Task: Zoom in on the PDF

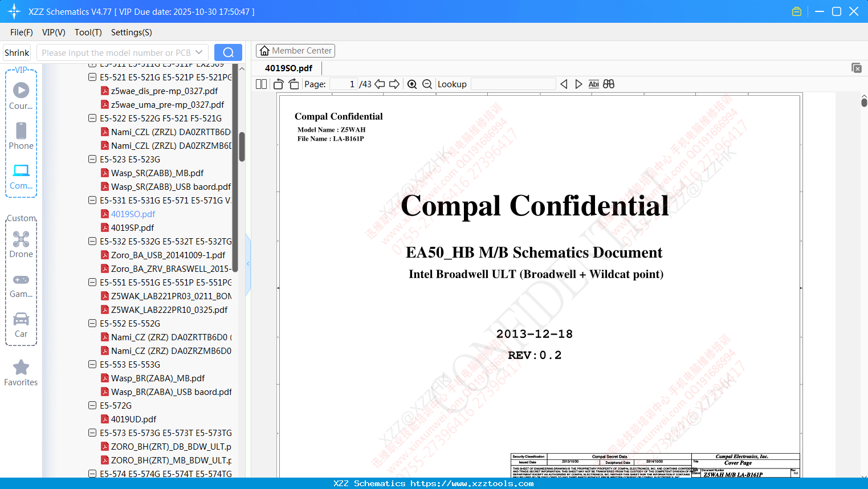Action: pos(412,84)
